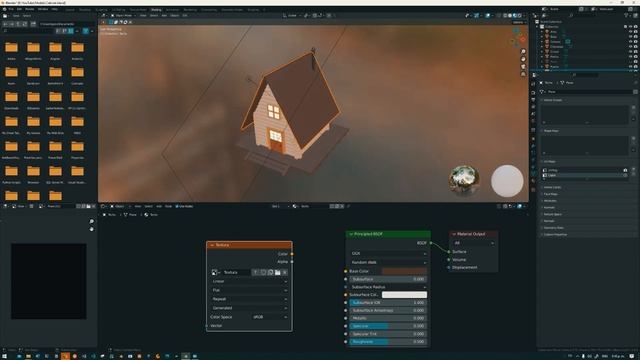This screenshot has height=360, width=640.
Task: Click zoom icon in image editor panel
Action: [x=91, y=221]
